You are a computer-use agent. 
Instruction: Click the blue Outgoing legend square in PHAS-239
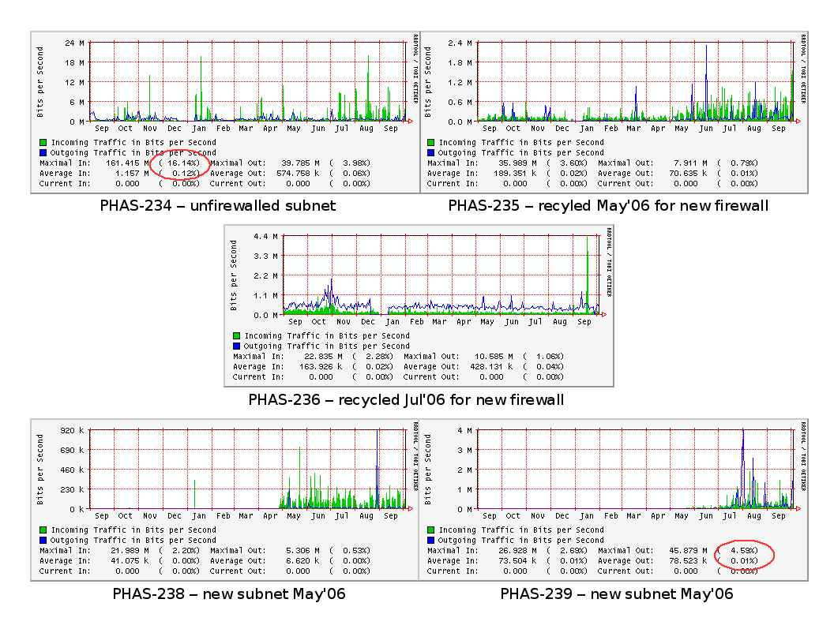pyautogui.click(x=430, y=541)
